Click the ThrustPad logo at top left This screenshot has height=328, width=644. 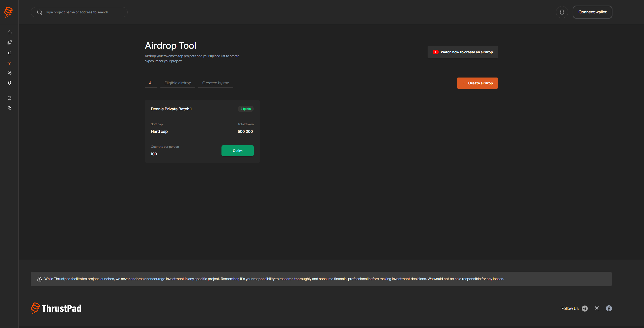pyautogui.click(x=8, y=12)
